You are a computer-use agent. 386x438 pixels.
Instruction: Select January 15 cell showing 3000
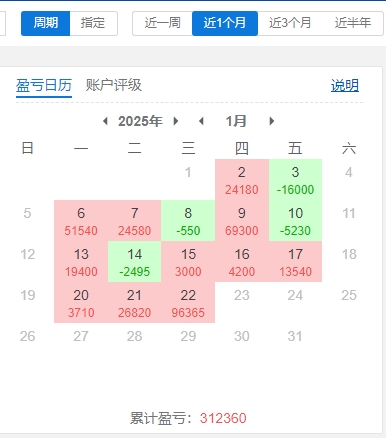(x=188, y=262)
